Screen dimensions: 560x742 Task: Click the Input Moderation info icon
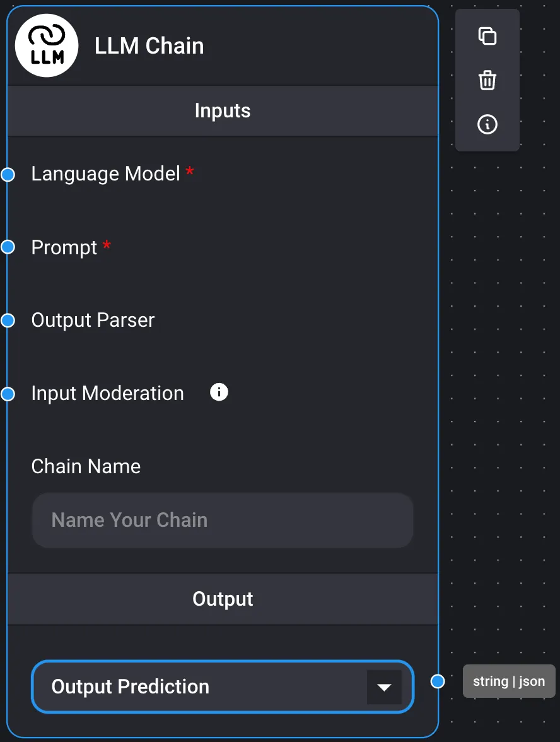(x=219, y=392)
